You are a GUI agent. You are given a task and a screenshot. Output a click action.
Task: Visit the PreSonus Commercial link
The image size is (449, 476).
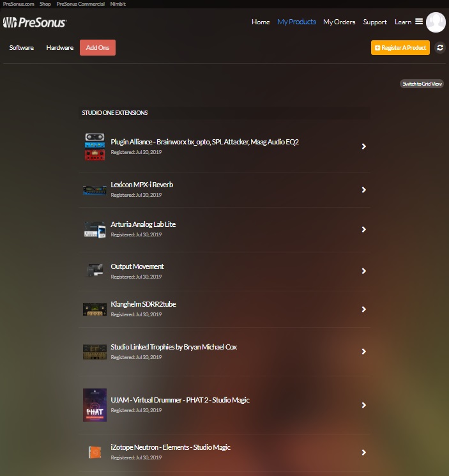tap(80, 4)
